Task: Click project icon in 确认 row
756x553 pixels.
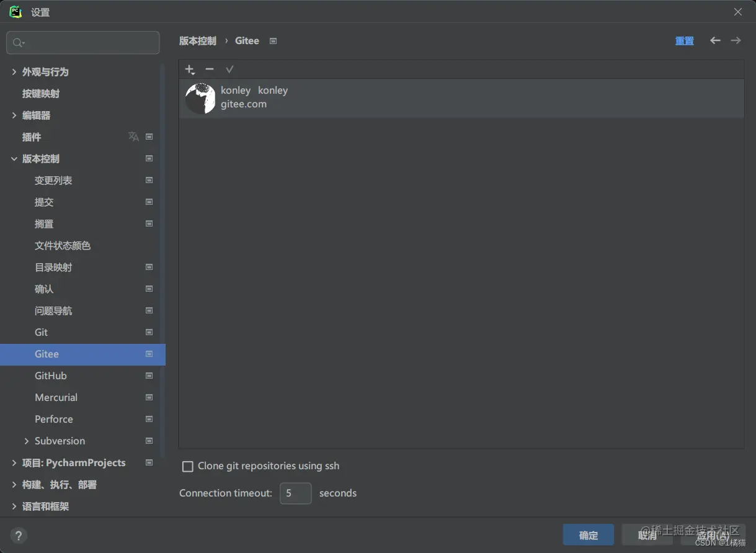Action: point(149,289)
